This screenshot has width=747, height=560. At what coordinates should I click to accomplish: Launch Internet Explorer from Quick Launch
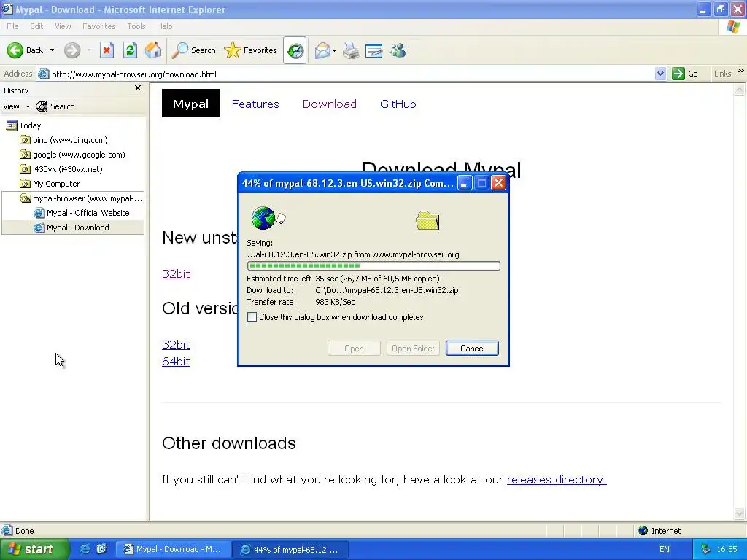pos(85,549)
